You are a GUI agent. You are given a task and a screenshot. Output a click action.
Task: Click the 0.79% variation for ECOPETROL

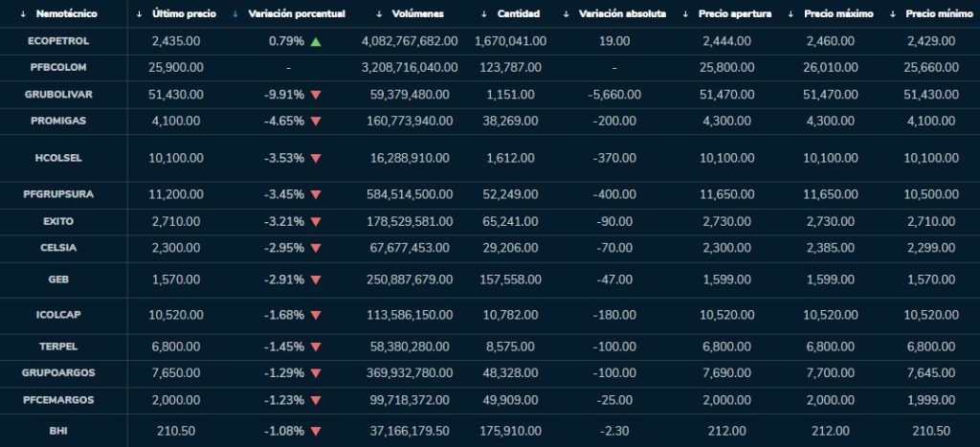(287, 41)
